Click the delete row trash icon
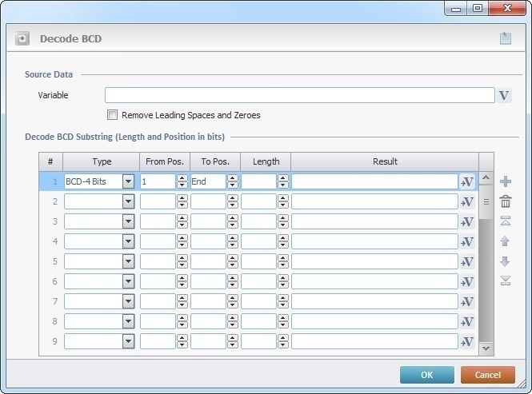Image resolution: width=532 pixels, height=394 pixels. [x=505, y=201]
